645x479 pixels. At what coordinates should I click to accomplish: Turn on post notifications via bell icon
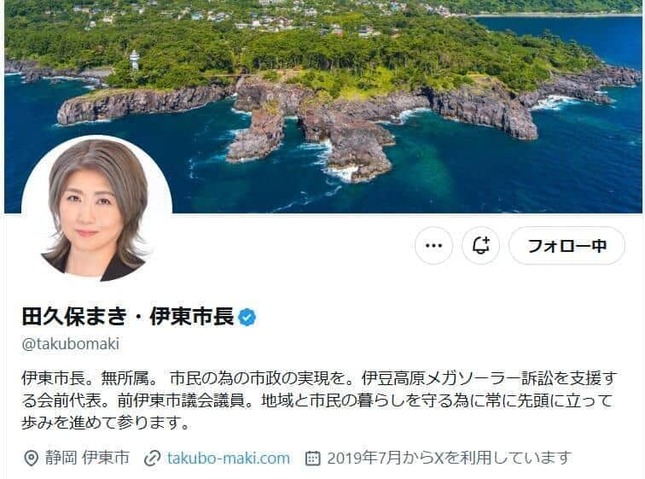point(480,246)
